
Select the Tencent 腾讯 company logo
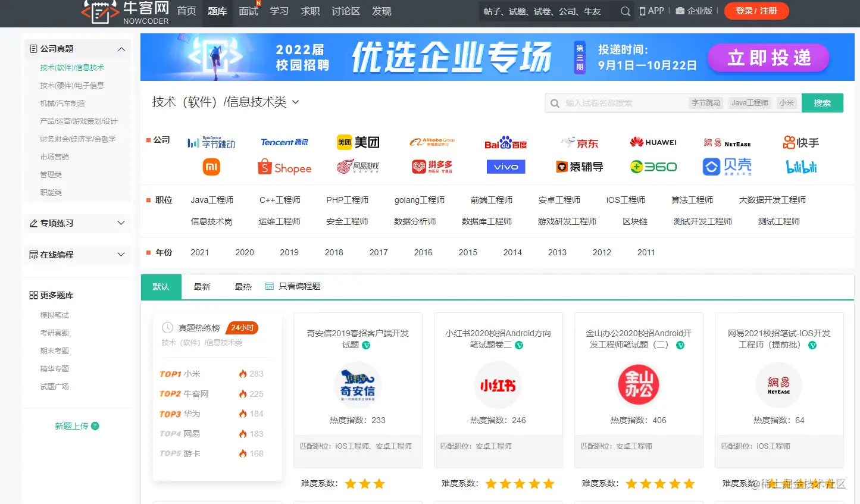coord(284,142)
